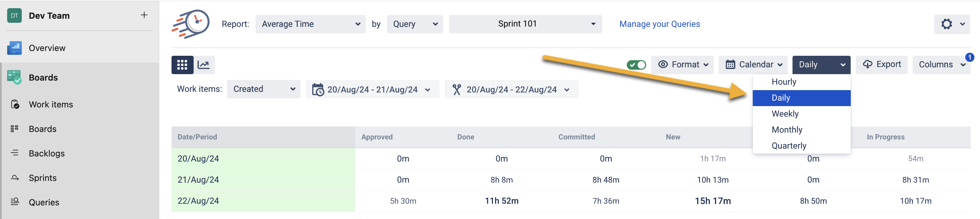The image size is (980, 219).
Task: Toggle the green switch beside Format
Action: [636, 65]
